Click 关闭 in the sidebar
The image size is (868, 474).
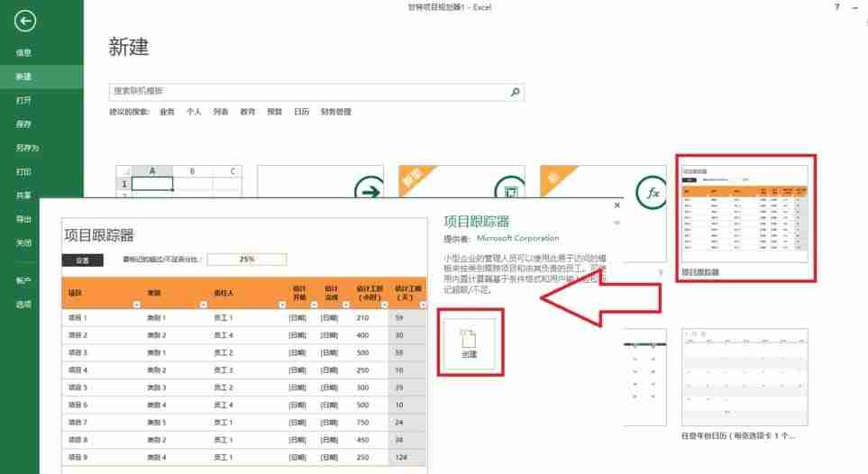(x=23, y=243)
